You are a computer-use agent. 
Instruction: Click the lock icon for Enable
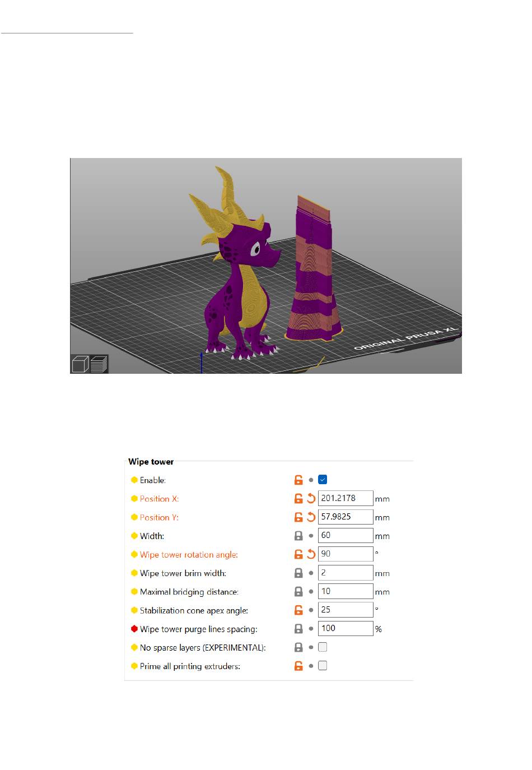(298, 480)
